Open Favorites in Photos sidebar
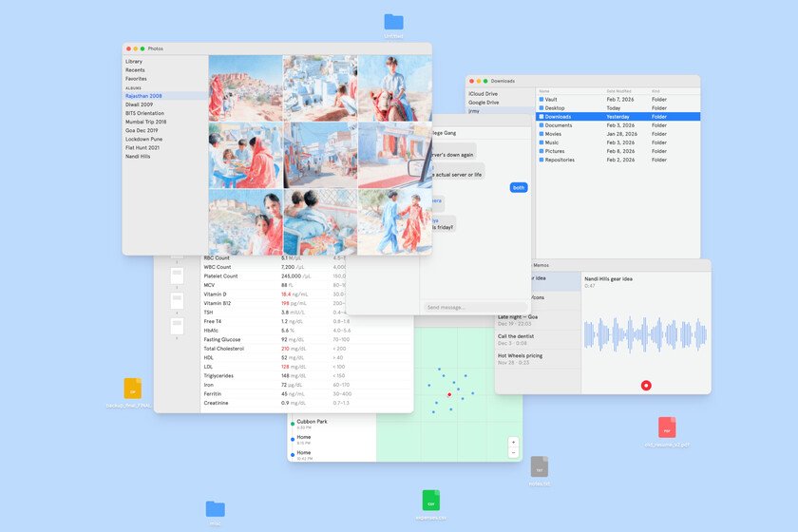The image size is (798, 532). 136,79
